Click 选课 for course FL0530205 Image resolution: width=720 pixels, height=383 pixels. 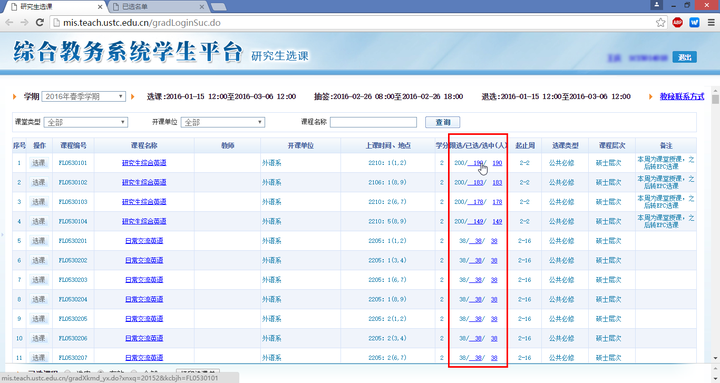click(39, 319)
